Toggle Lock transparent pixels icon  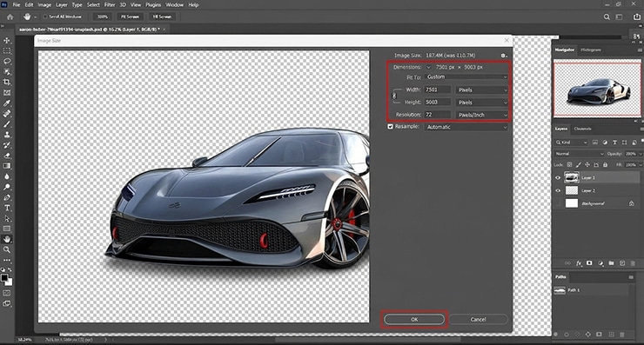click(x=570, y=165)
